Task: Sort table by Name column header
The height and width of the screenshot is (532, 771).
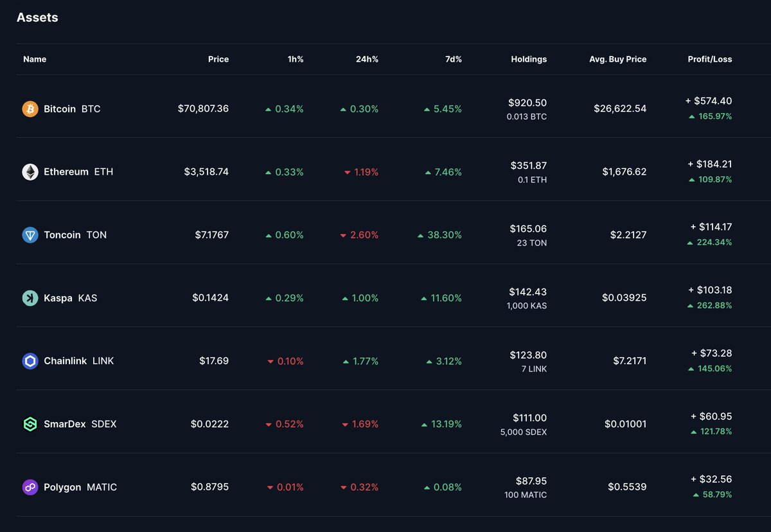Action: pyautogui.click(x=35, y=59)
